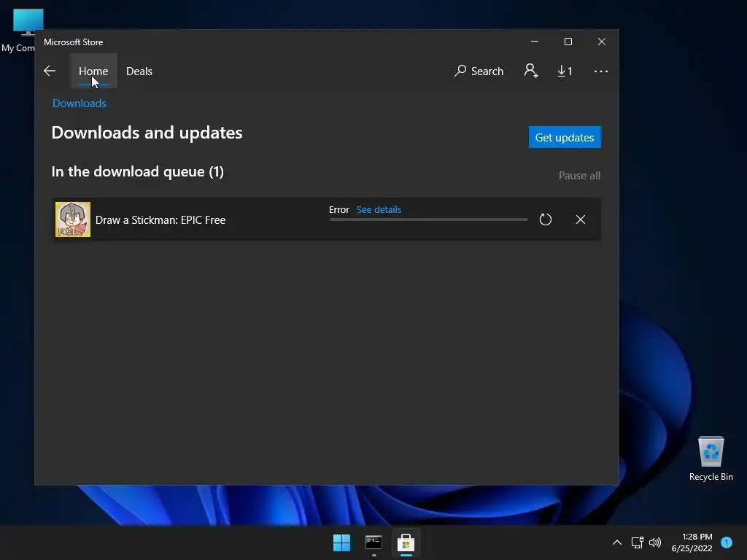Click the Error status text

tap(338, 209)
